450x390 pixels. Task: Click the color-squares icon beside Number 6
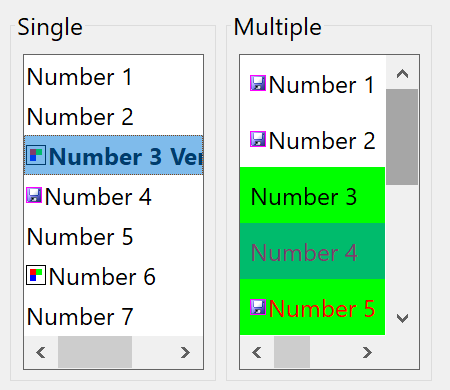[36, 275]
